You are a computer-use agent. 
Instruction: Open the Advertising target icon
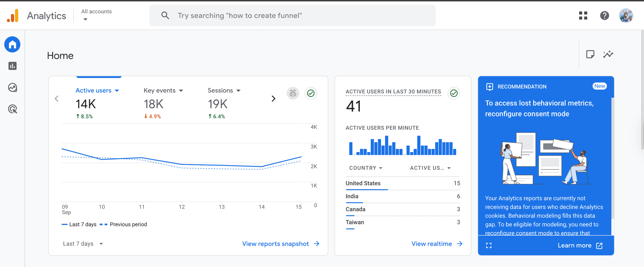(x=12, y=109)
